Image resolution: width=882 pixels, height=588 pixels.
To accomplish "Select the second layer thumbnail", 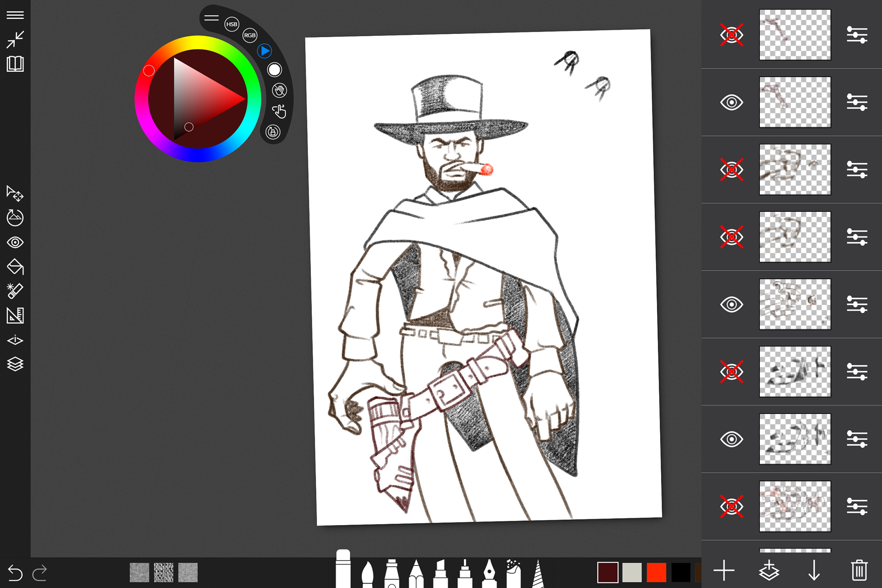I will pyautogui.click(x=795, y=102).
